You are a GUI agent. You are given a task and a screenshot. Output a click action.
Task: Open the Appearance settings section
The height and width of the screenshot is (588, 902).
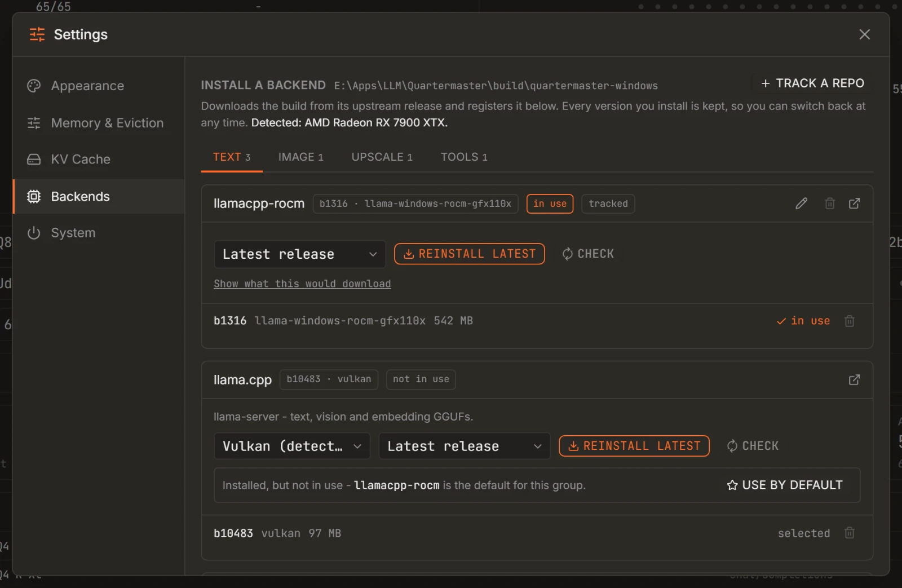[x=99, y=86]
